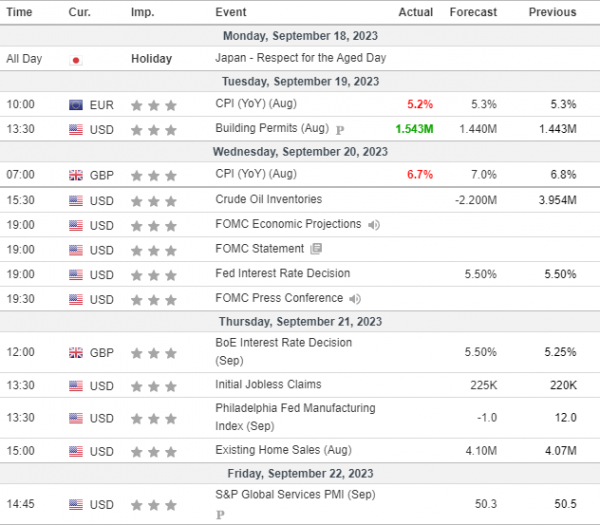Click the preliminary P icon beside Building Permits

[341, 129]
